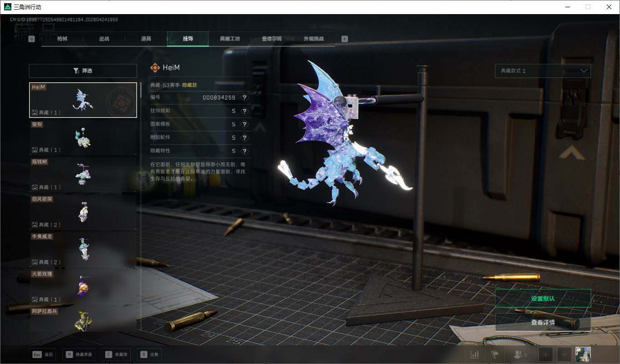The image size is (620, 364).
Task: Click the 查看详情 button
Action: tap(543, 322)
